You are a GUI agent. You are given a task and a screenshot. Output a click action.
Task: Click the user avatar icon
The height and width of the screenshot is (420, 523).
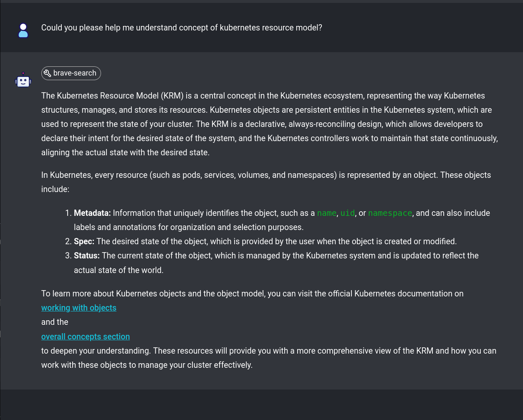point(23,30)
